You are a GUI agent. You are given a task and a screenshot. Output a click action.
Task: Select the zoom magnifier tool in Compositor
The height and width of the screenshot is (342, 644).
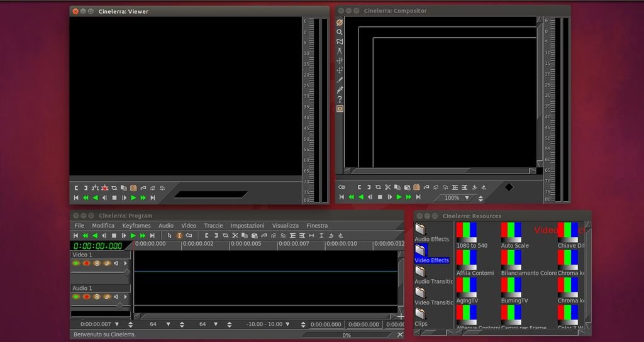[340, 32]
